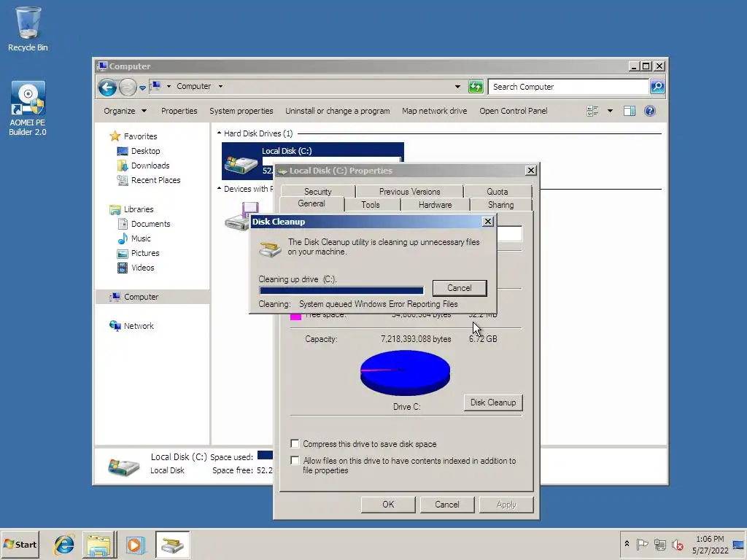
Task: Click the Disk Cleanup taskbar icon
Action: (x=172, y=545)
